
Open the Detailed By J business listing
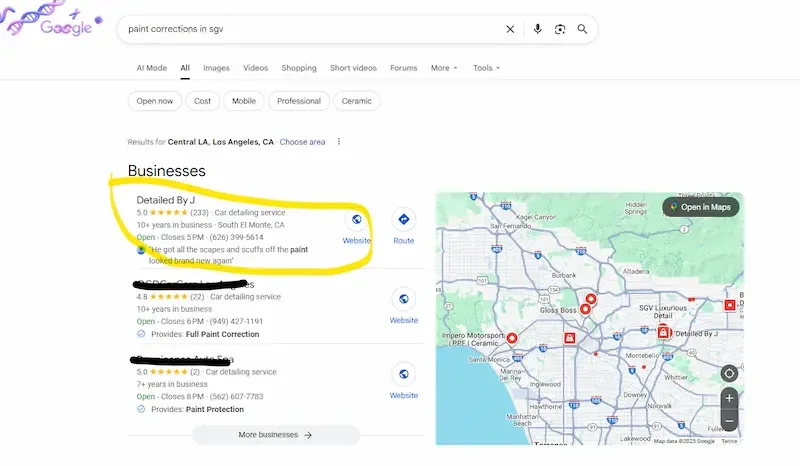[x=165, y=200]
